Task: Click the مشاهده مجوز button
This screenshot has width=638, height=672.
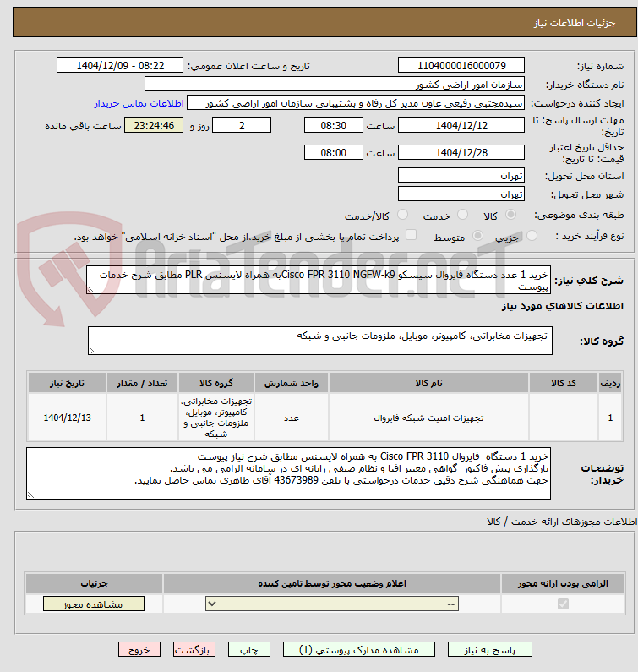Action: point(94,604)
